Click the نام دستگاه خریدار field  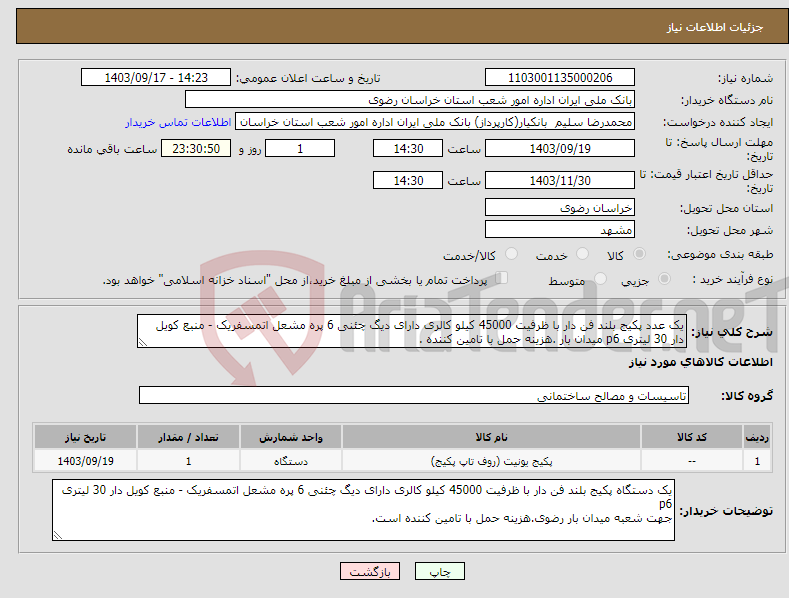[x=410, y=100]
